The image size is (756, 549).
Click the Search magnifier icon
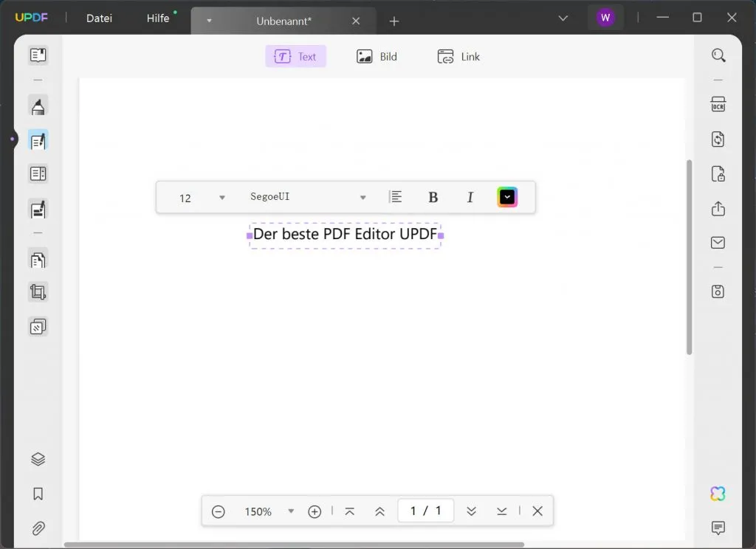coord(718,55)
